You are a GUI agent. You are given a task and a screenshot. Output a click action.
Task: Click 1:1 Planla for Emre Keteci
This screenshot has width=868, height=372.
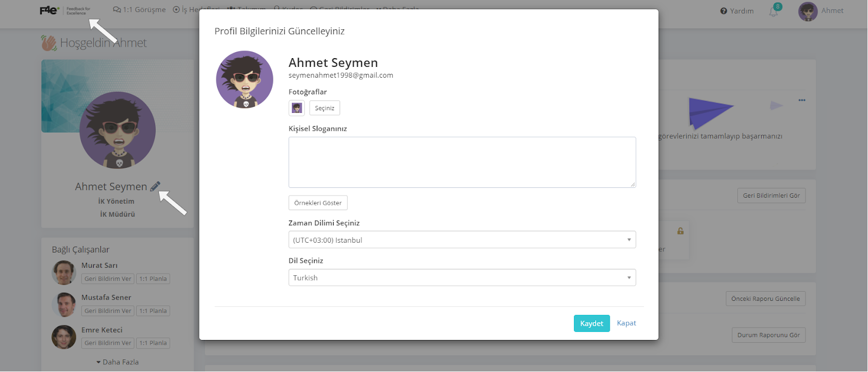click(153, 343)
